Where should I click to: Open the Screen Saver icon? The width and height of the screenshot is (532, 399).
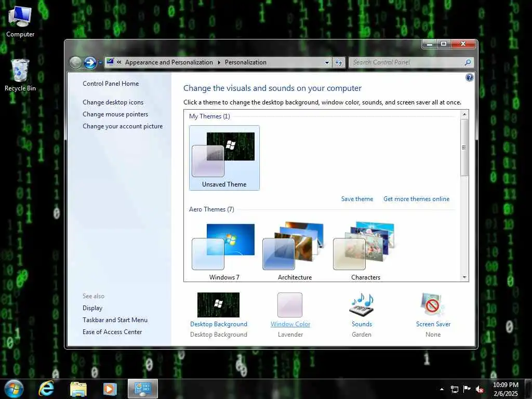(x=432, y=304)
